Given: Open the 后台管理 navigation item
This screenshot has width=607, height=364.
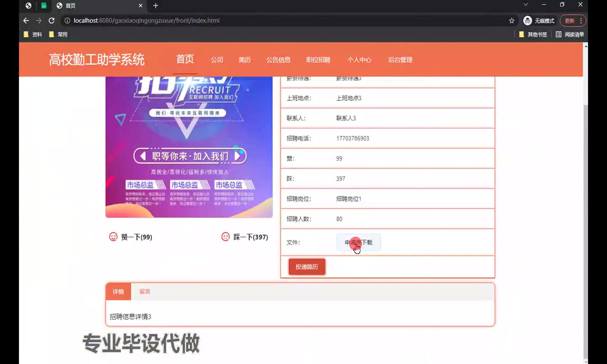Looking at the screenshot, I should tap(400, 60).
